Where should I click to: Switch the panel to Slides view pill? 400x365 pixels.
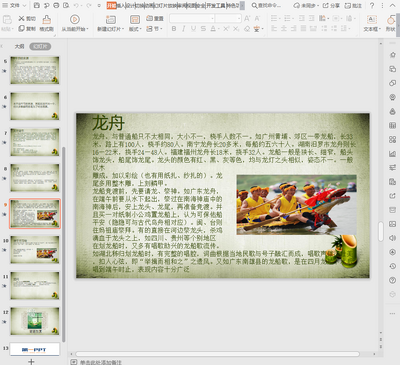(40, 46)
